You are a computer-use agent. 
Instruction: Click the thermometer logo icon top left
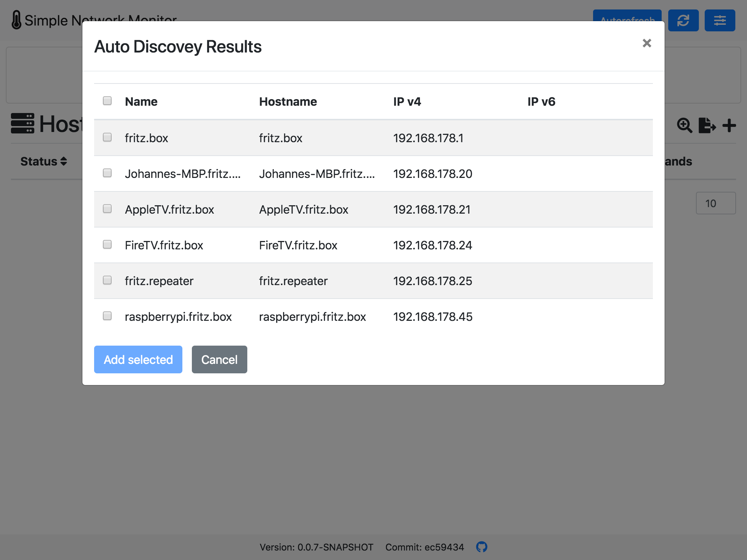pyautogui.click(x=15, y=19)
